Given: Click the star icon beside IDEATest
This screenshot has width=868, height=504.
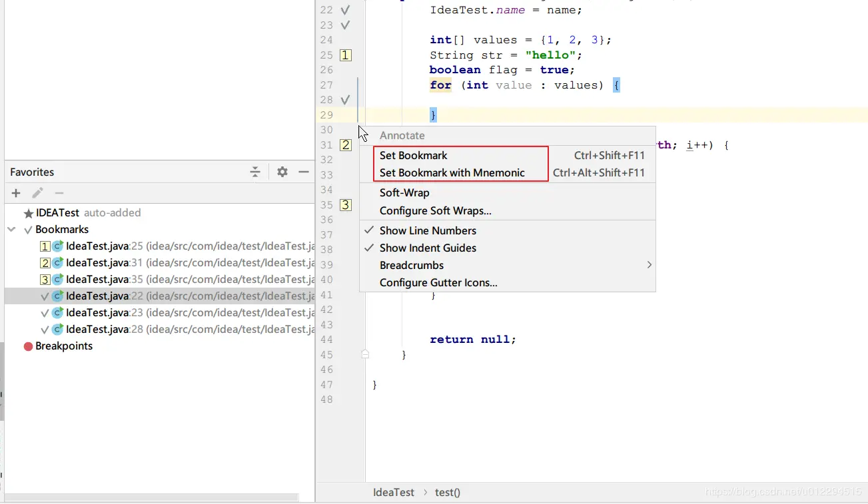Looking at the screenshot, I should [29, 214].
